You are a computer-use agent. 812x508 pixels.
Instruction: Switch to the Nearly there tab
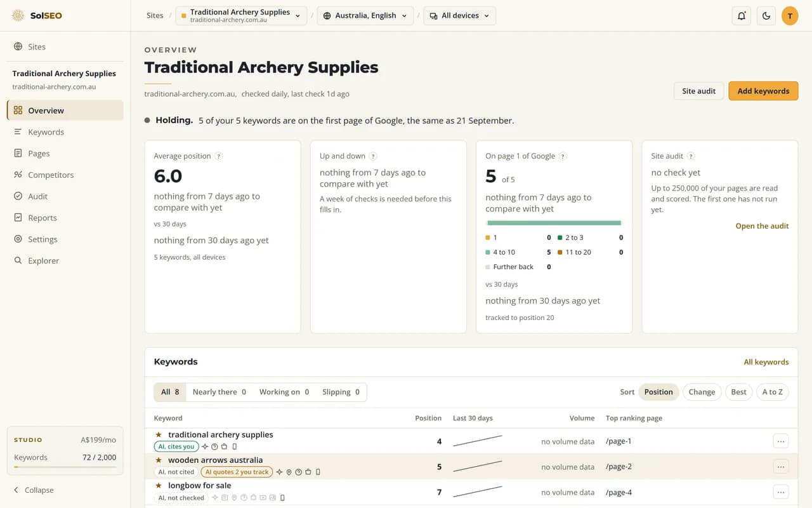pos(219,392)
